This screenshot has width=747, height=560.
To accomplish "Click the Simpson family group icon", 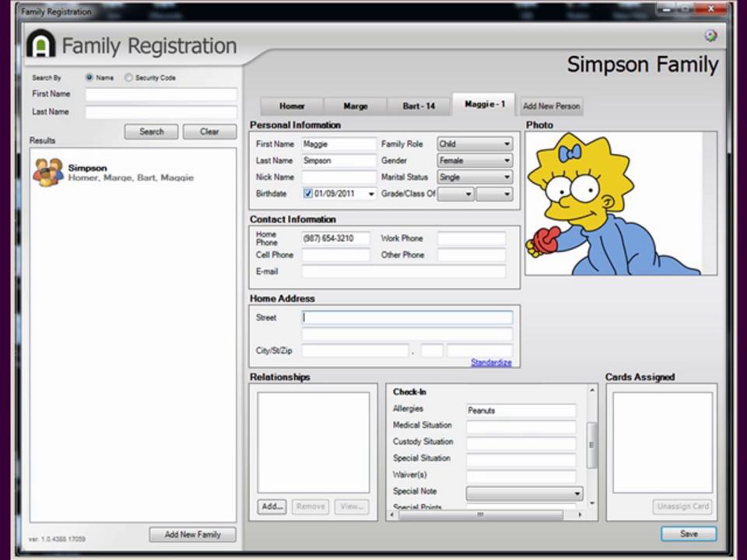I will click(48, 172).
